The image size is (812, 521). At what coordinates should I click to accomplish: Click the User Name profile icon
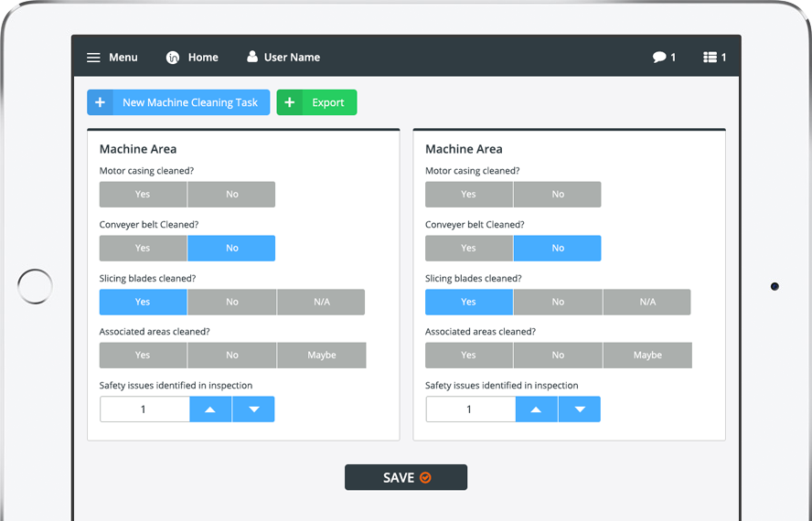252,57
